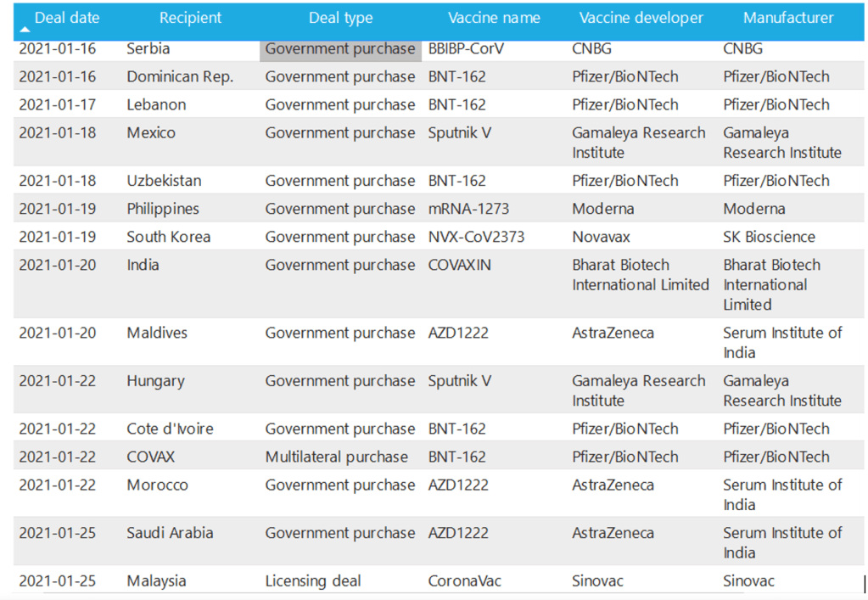This screenshot has width=868, height=600.
Task: Click the BBIBP-CorV vaccine name cell
Action: tap(466, 49)
